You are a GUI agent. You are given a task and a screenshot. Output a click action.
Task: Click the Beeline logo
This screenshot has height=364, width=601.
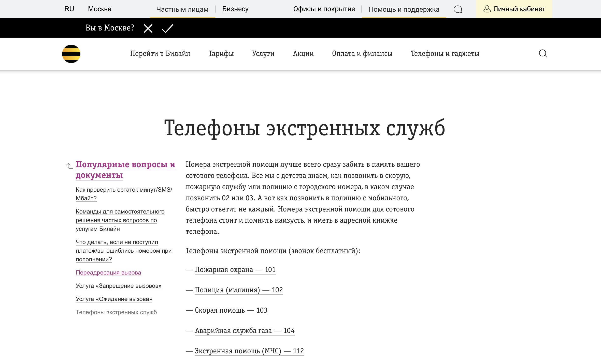(x=71, y=53)
